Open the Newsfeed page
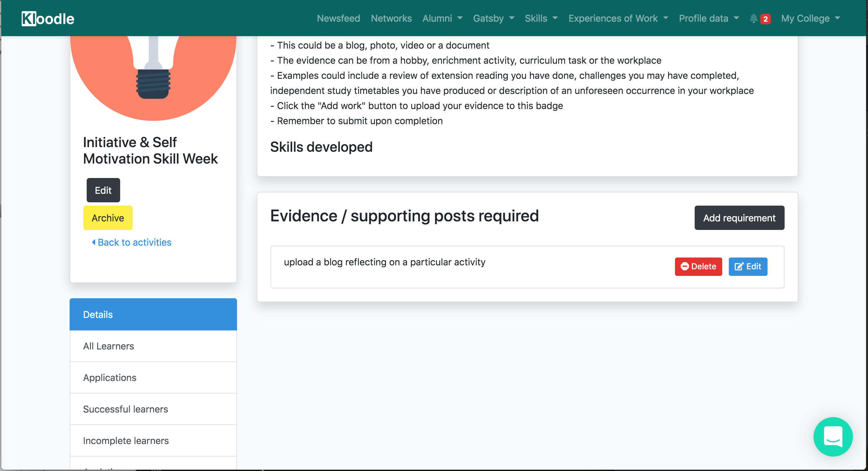 (x=338, y=18)
